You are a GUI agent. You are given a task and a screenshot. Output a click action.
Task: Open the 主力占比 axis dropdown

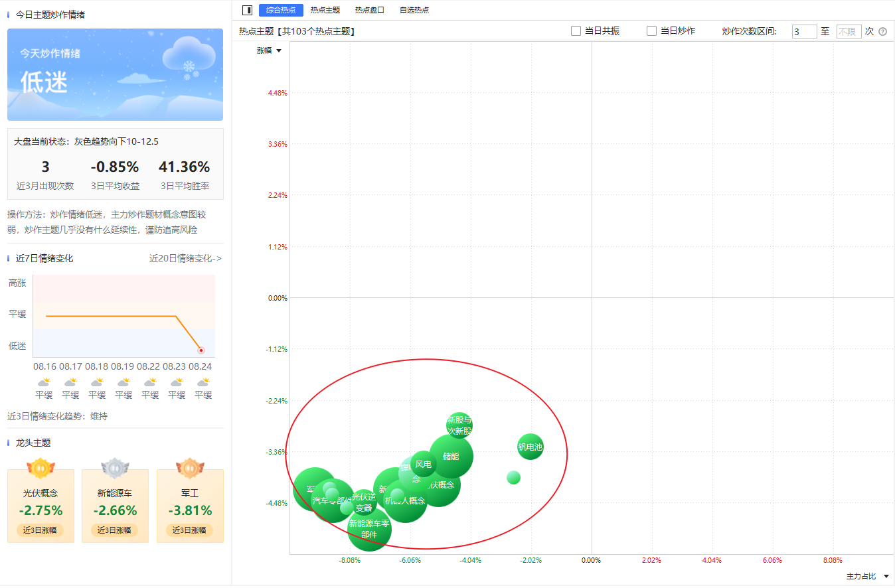coord(868,577)
